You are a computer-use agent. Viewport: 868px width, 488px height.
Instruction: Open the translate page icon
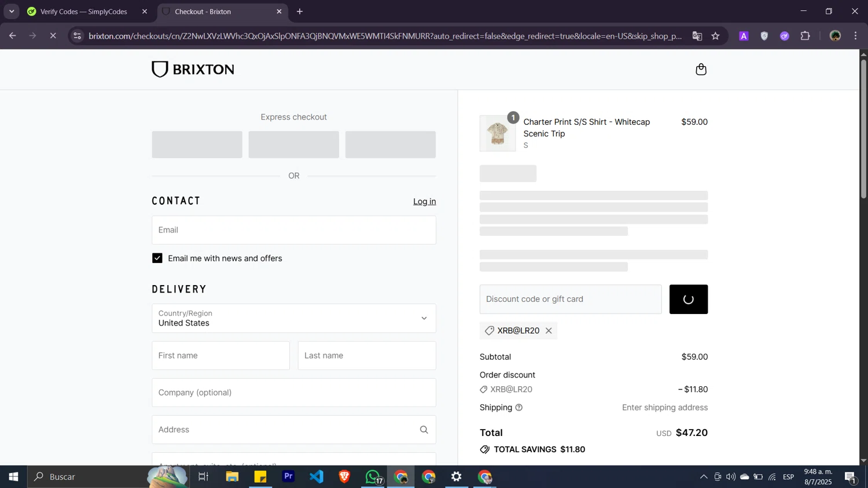coord(697,36)
